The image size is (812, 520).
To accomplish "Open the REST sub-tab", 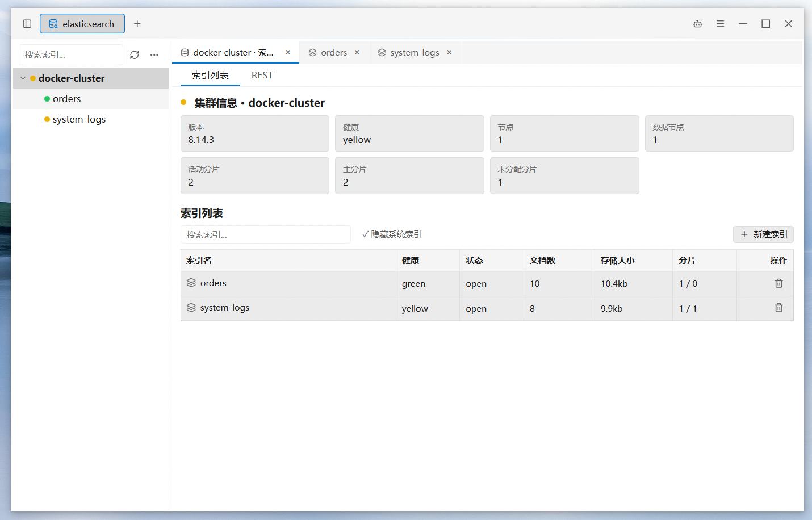I will pyautogui.click(x=262, y=75).
